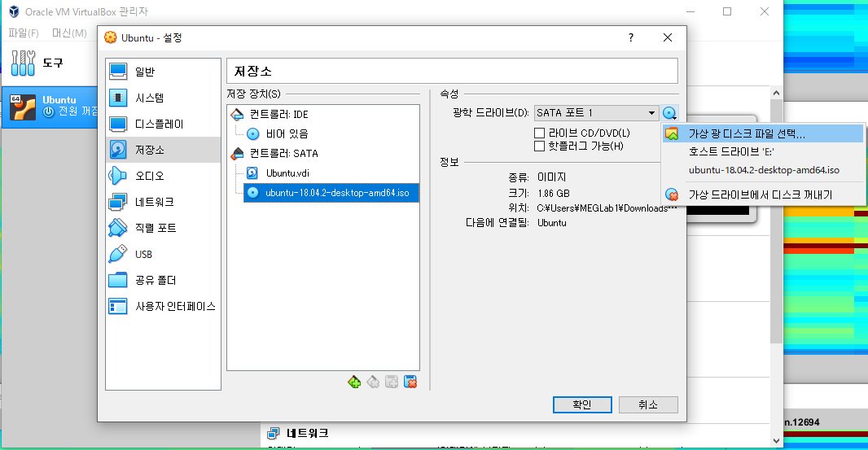Click the 저장소 page header

[452, 71]
